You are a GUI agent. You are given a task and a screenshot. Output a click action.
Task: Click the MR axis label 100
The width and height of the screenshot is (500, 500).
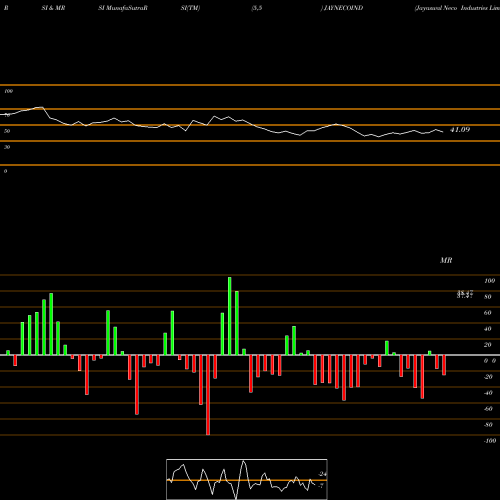[x=489, y=281]
